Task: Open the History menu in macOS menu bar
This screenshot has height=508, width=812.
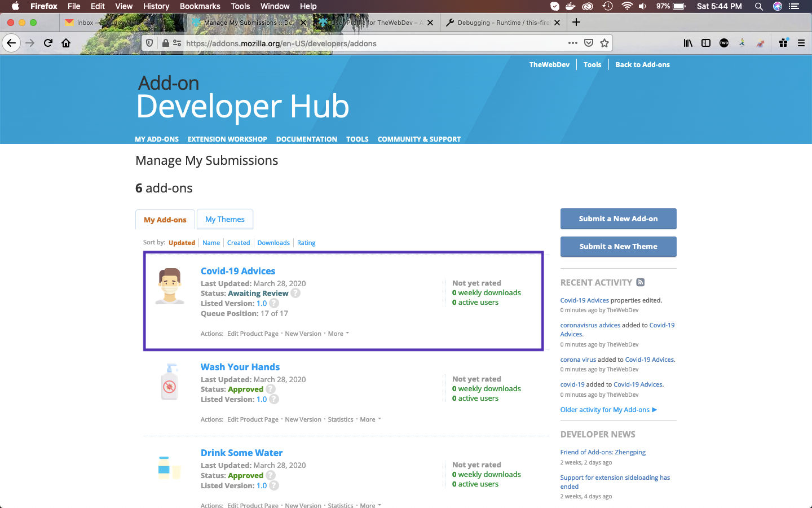Action: coord(156,6)
